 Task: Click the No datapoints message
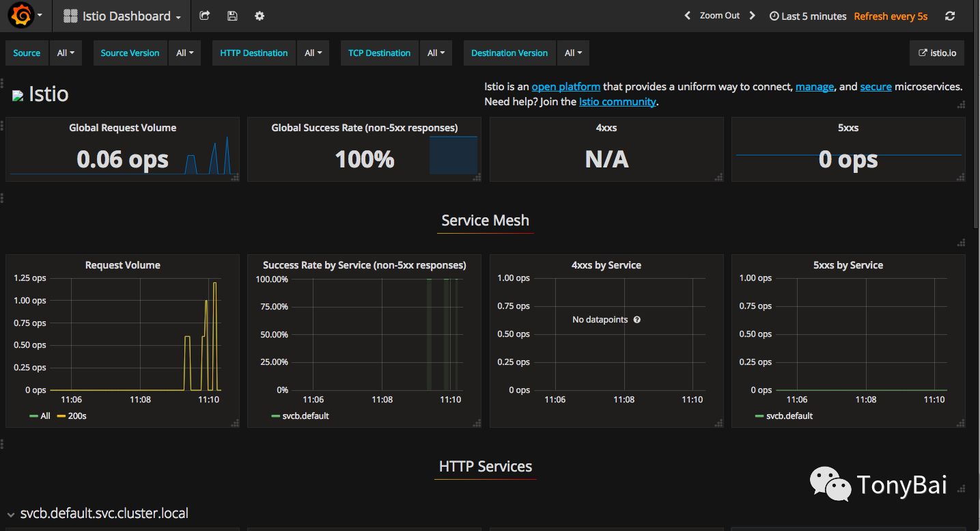(x=600, y=320)
